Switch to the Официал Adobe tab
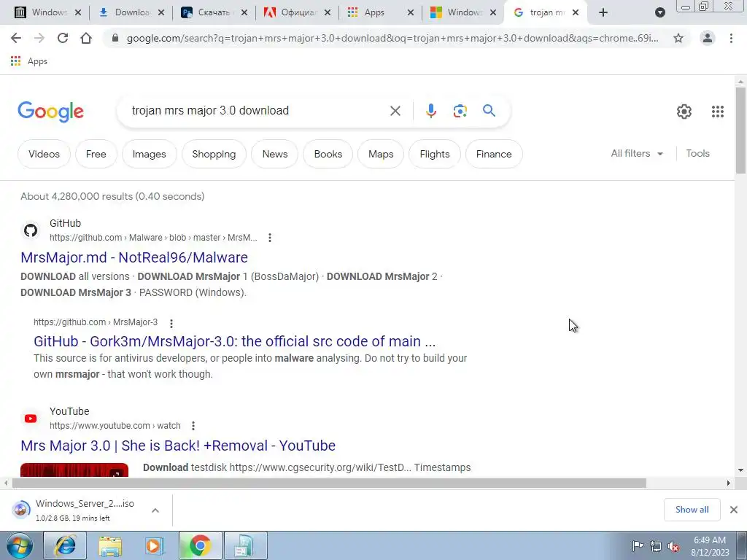Image resolution: width=747 pixels, height=560 pixels. point(290,12)
